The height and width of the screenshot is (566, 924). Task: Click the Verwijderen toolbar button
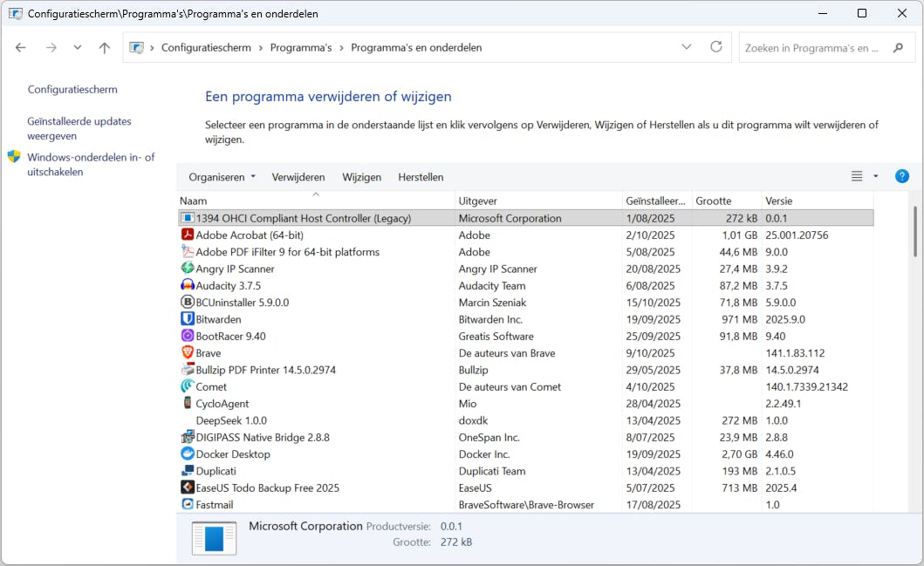298,177
